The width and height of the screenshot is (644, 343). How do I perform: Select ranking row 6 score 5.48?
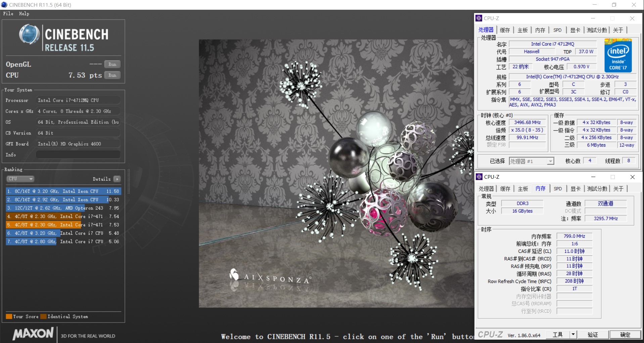point(63,233)
